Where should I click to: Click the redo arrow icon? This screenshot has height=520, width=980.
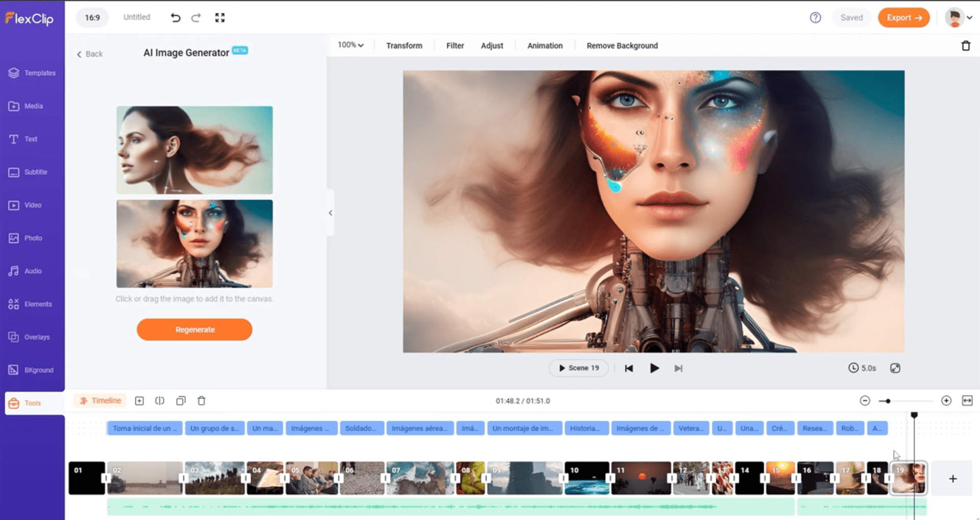196,18
